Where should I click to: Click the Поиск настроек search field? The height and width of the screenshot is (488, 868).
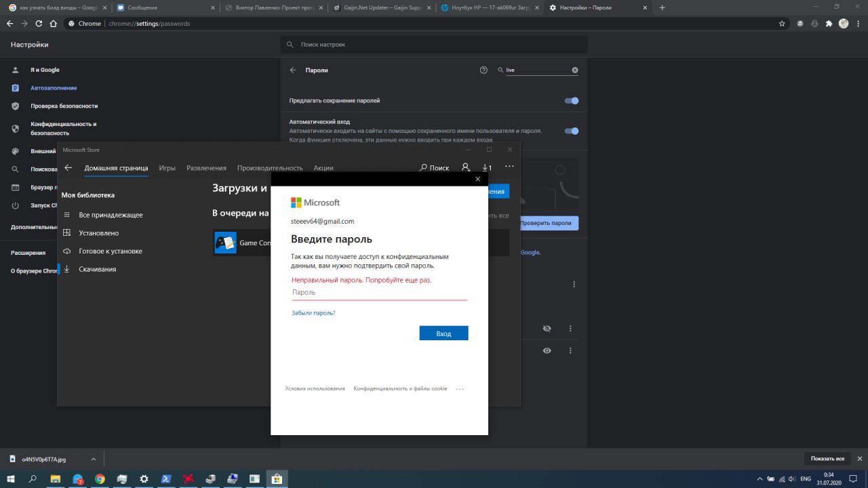434,45
